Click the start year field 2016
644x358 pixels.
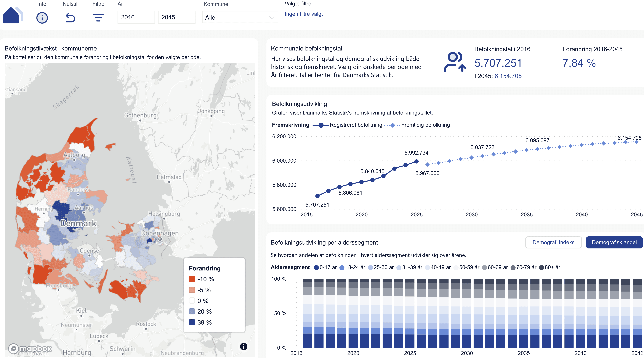click(x=136, y=17)
